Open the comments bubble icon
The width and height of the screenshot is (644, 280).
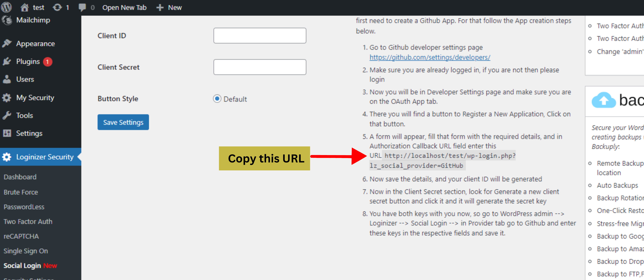(82, 8)
